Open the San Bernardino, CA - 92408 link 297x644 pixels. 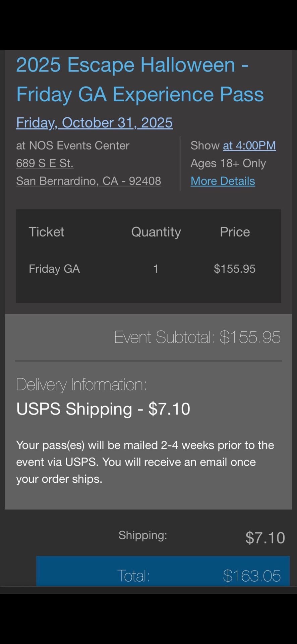click(x=88, y=181)
